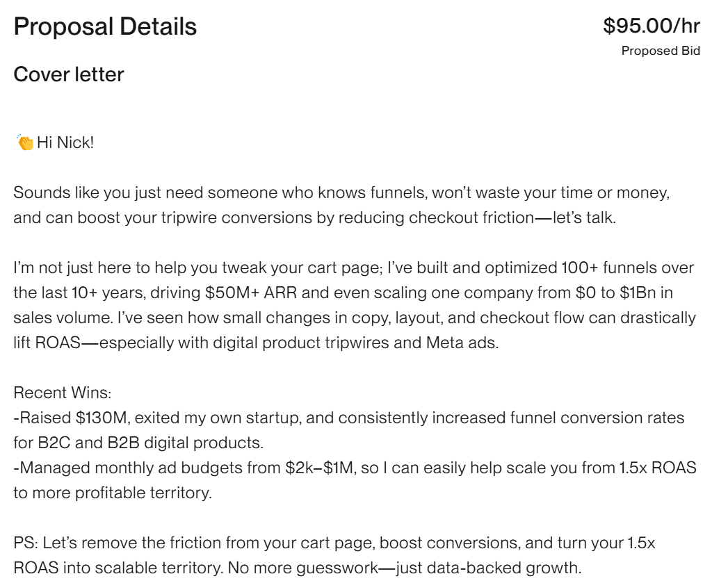Click the Hi Nick! greeting
Image resolution: width=728 pixels, height=583 pixels.
tap(65, 142)
